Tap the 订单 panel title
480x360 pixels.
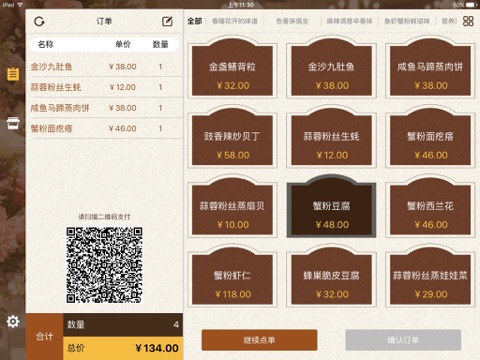104,21
